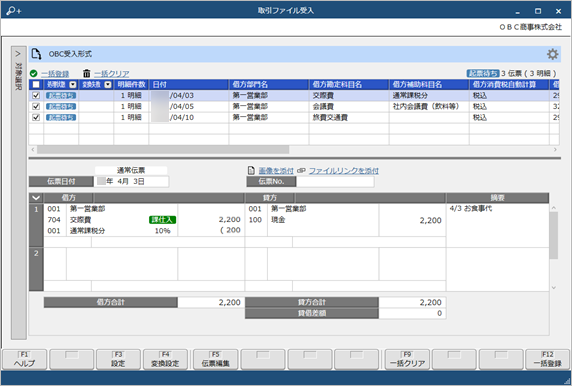Click the down arrow of entry grid scrollbar
The width and height of the screenshot is (572, 386).
click(x=553, y=287)
